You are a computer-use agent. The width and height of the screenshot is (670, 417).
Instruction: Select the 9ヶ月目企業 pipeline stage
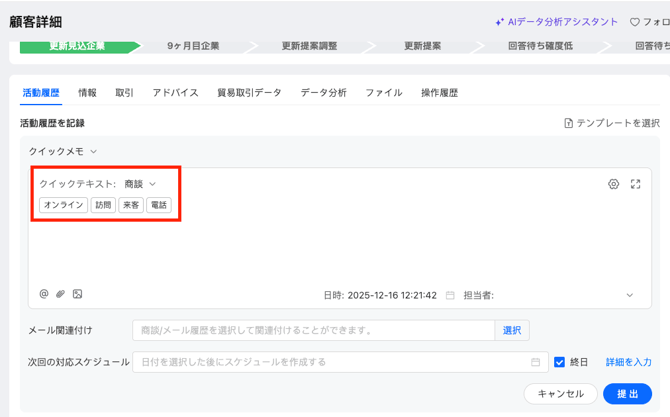(193, 46)
